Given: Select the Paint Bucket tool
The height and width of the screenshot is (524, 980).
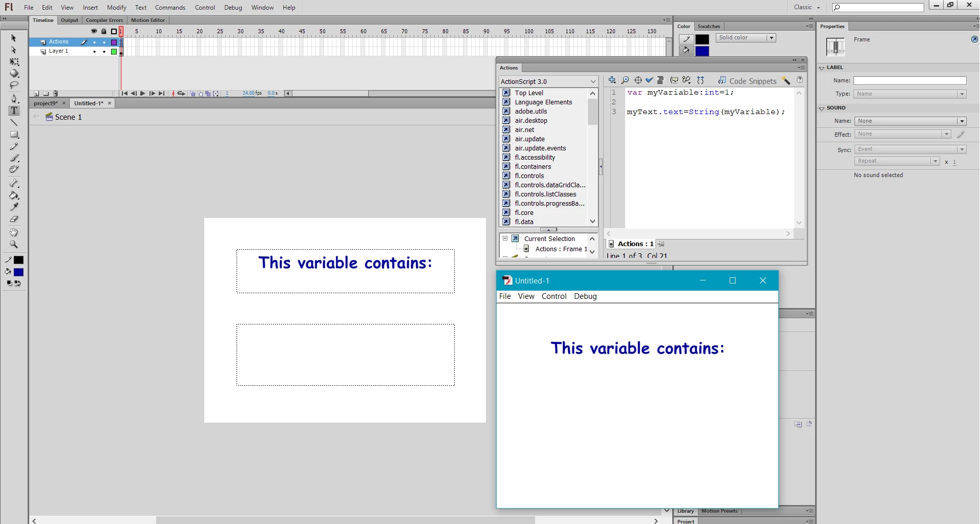Looking at the screenshot, I should 14,195.
